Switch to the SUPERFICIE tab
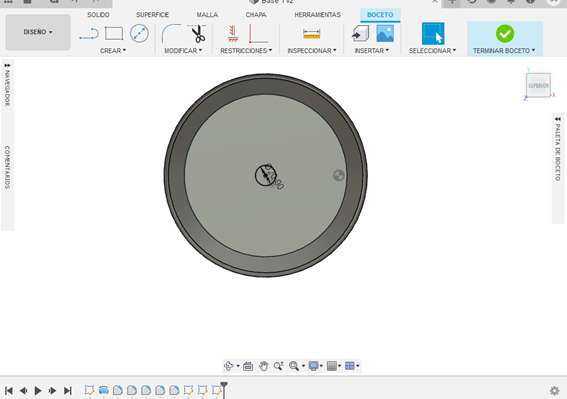This screenshot has width=567, height=399. coord(152,15)
